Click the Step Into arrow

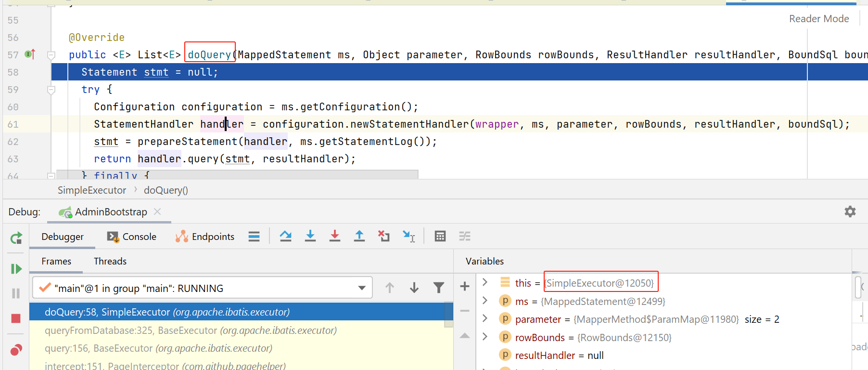[x=310, y=236]
